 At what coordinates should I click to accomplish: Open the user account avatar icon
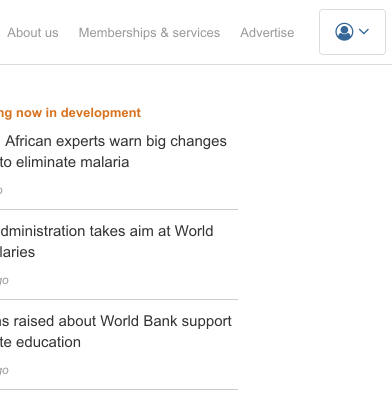(344, 32)
